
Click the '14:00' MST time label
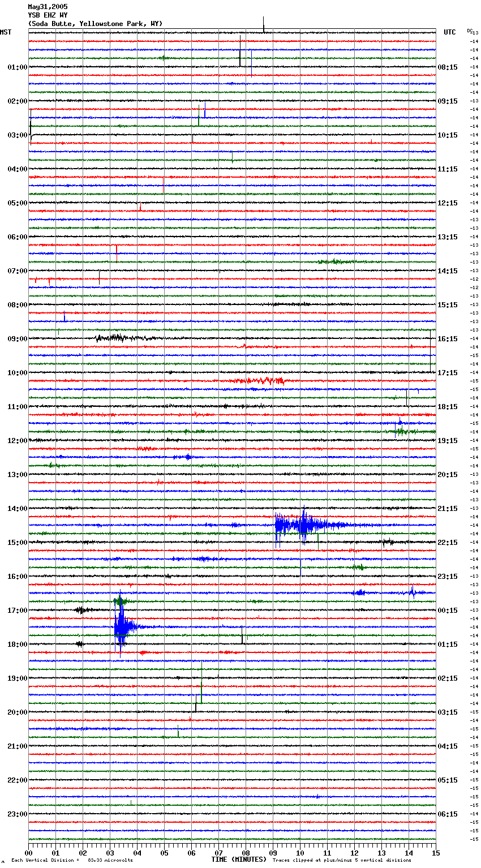tap(18, 509)
